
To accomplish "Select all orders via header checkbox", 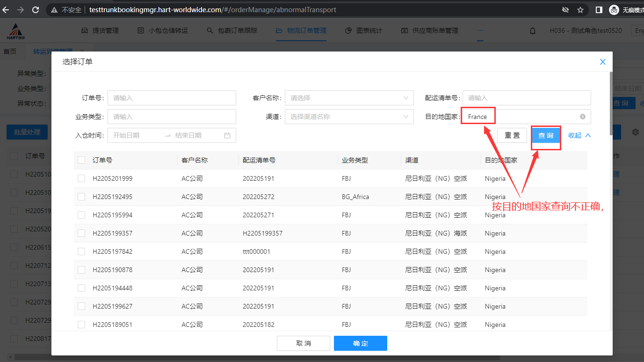I will pos(81,160).
